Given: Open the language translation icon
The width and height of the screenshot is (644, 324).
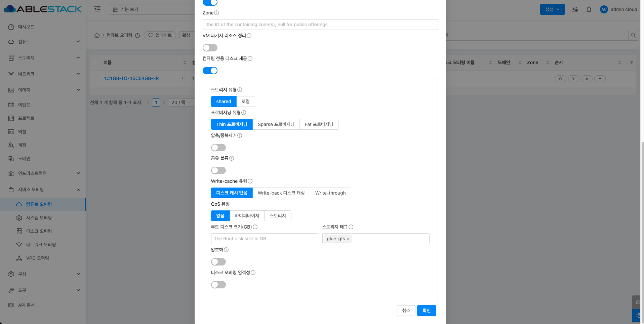Looking at the screenshot, I should pyautogui.click(x=575, y=9).
